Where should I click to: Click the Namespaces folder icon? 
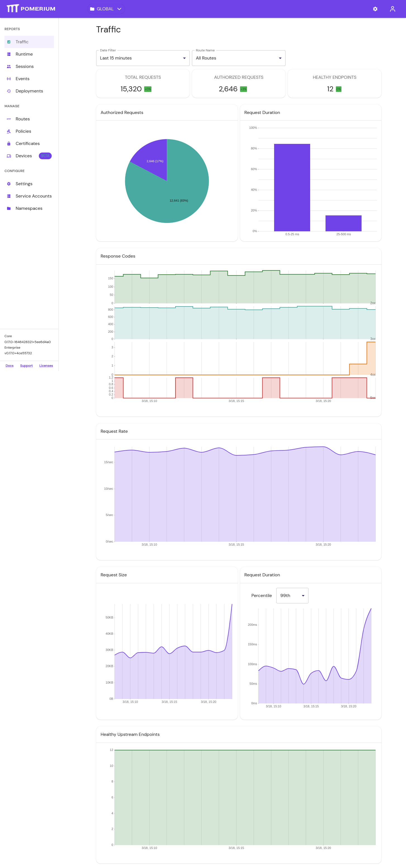tap(9, 208)
